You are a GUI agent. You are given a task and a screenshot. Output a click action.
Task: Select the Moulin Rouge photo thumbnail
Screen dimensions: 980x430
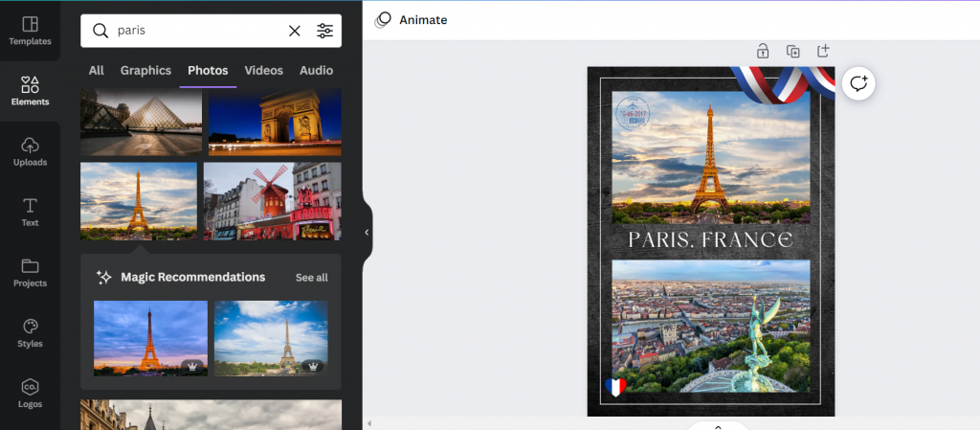pyautogui.click(x=272, y=200)
